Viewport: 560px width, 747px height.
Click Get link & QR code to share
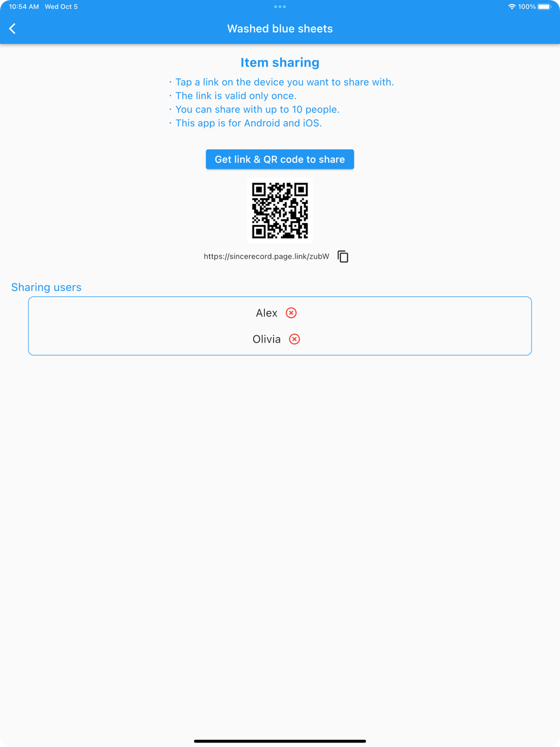pos(280,159)
